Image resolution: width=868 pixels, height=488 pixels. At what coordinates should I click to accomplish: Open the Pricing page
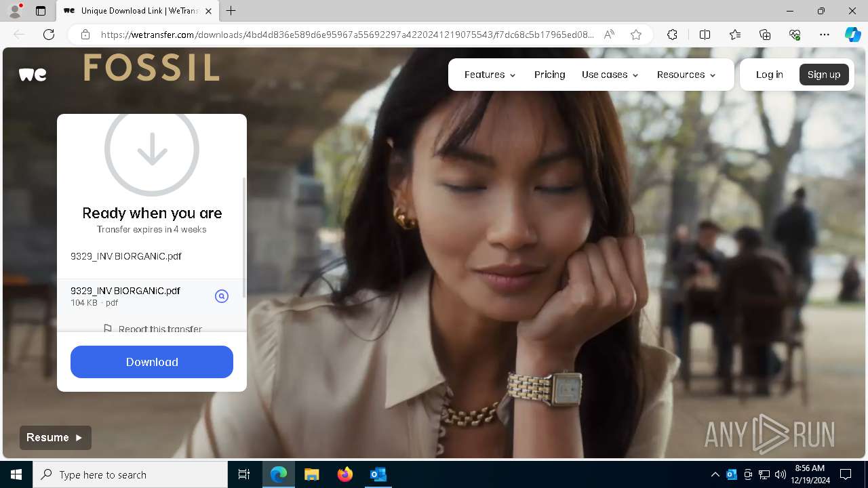(x=549, y=75)
